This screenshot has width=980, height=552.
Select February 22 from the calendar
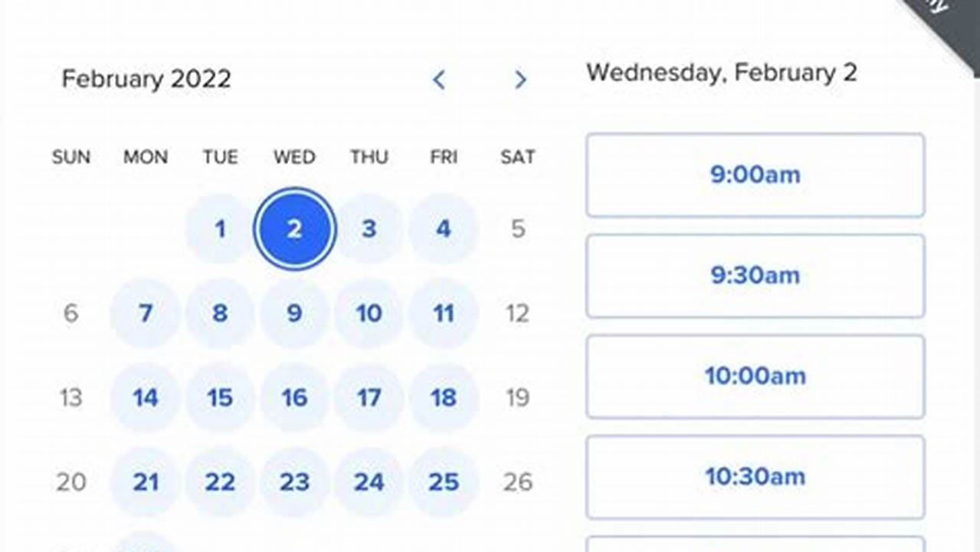pyautogui.click(x=220, y=482)
